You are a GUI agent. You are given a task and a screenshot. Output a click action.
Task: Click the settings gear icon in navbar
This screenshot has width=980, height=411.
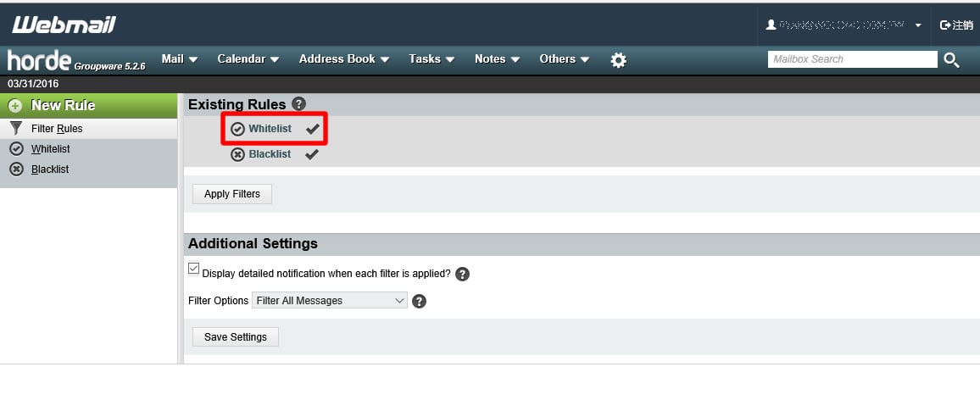point(619,60)
